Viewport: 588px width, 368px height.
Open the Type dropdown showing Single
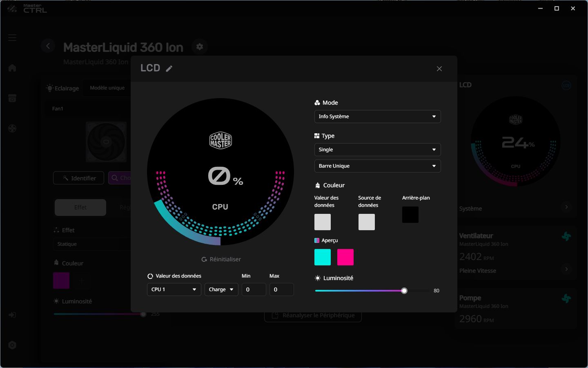point(377,150)
